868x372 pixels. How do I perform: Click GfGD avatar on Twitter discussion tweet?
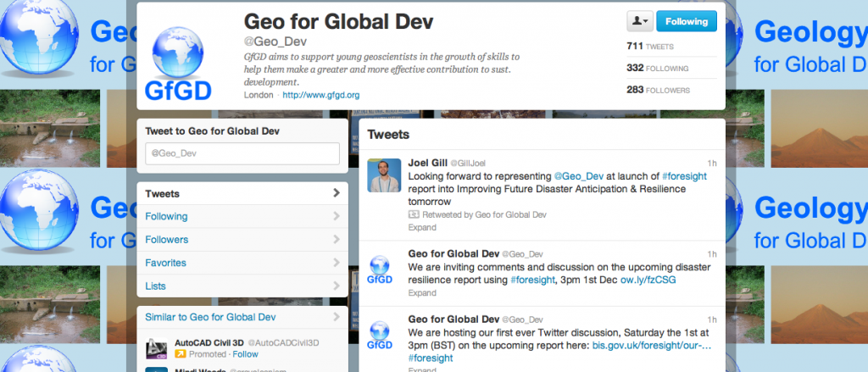click(x=380, y=335)
